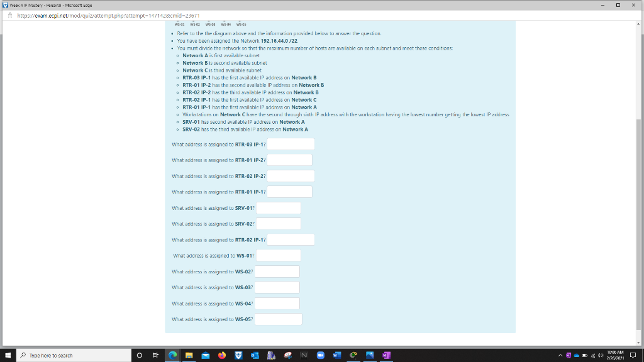Screen dimensions: 644x362
Task: Click the OneNote system tray icon
Action: (569, 356)
